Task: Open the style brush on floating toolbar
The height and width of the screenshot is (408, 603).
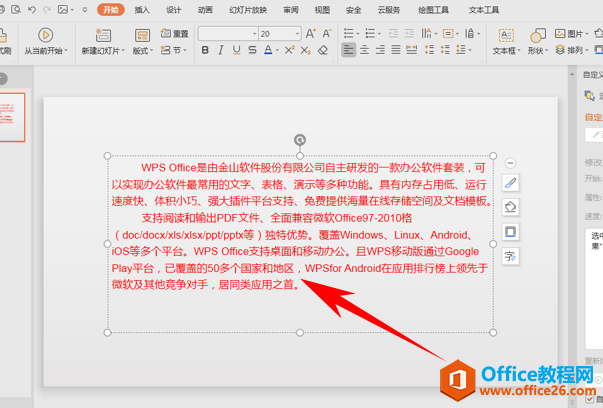Action: click(x=510, y=183)
